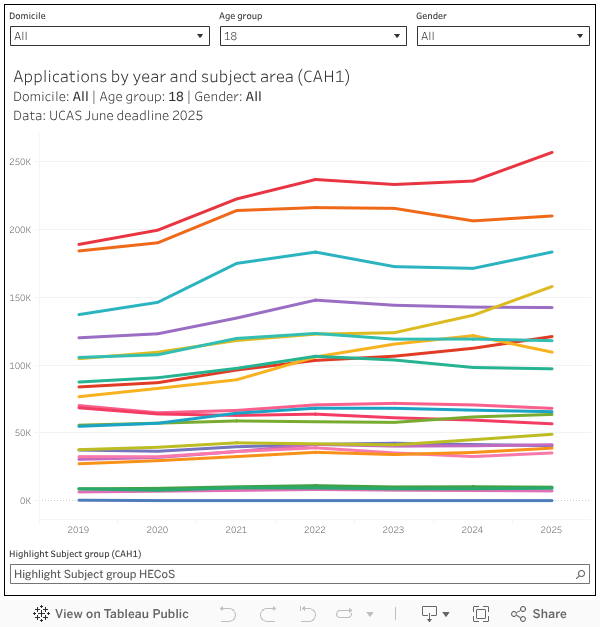The height and width of the screenshot is (627, 600).
Task: Expand the small arrow next to replay icon
Action: (x=370, y=614)
